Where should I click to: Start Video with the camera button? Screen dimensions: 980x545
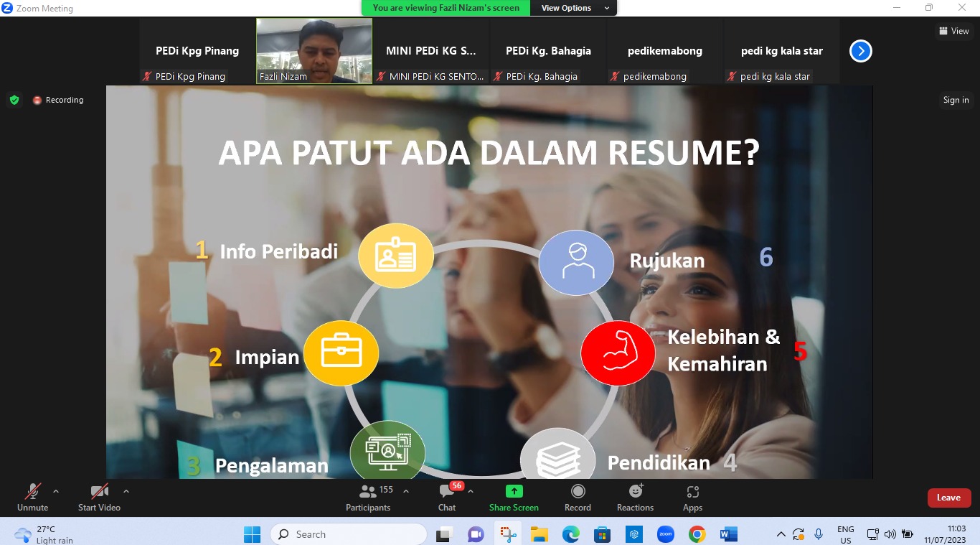(99, 497)
